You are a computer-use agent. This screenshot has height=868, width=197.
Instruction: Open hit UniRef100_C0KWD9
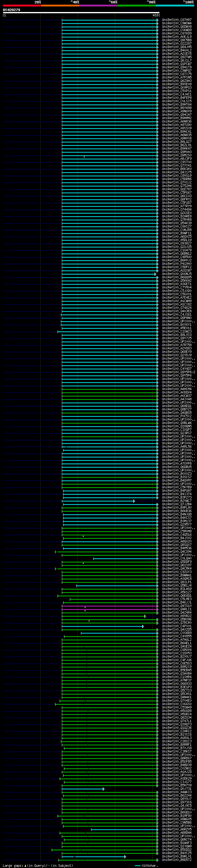click(x=176, y=30)
